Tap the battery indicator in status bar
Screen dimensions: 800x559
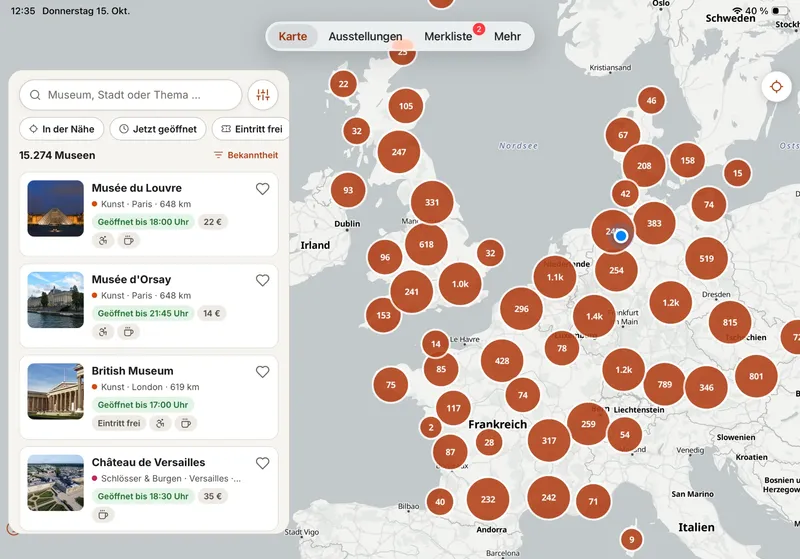[x=780, y=11]
